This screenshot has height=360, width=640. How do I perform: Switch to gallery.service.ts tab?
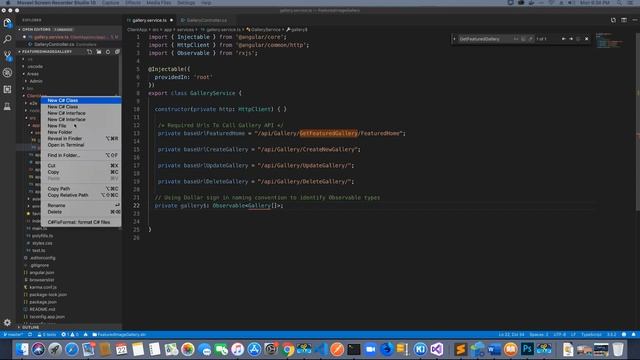(x=150, y=20)
